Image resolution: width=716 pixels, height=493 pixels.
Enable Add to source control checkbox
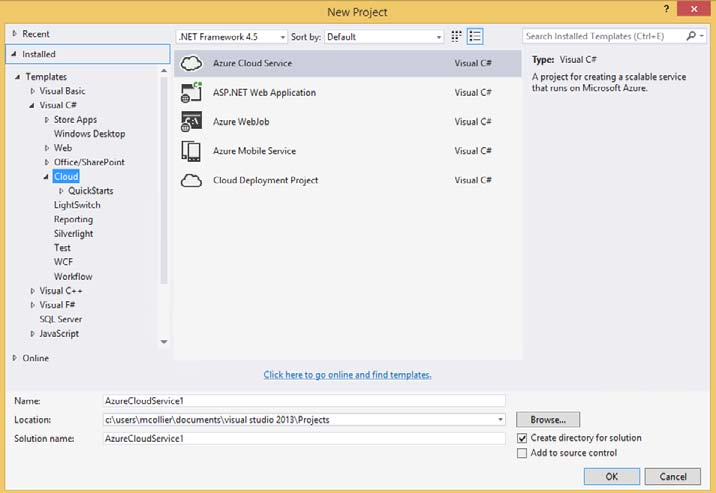(x=522, y=453)
